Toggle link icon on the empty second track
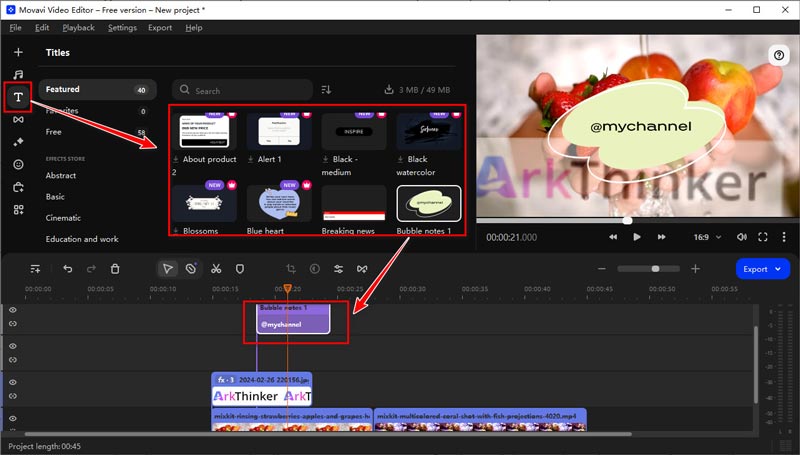The image size is (800, 455). pos(13,360)
